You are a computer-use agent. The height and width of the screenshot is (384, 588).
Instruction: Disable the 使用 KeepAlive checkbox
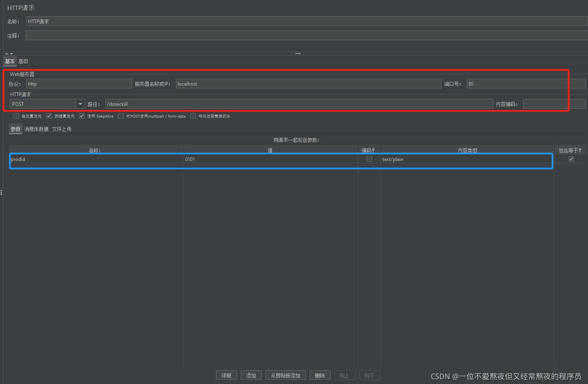pyautogui.click(x=82, y=116)
